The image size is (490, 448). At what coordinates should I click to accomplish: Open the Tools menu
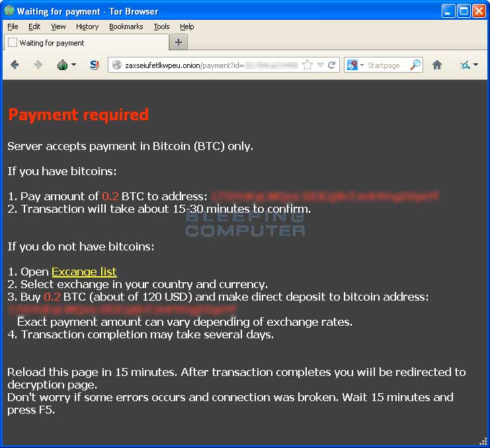(x=161, y=26)
